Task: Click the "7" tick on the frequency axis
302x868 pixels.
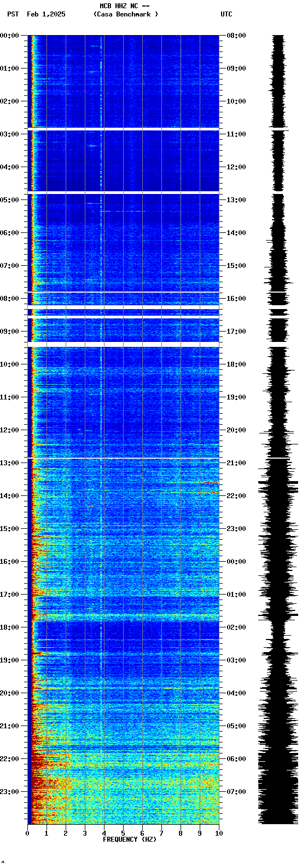Action: (161, 833)
